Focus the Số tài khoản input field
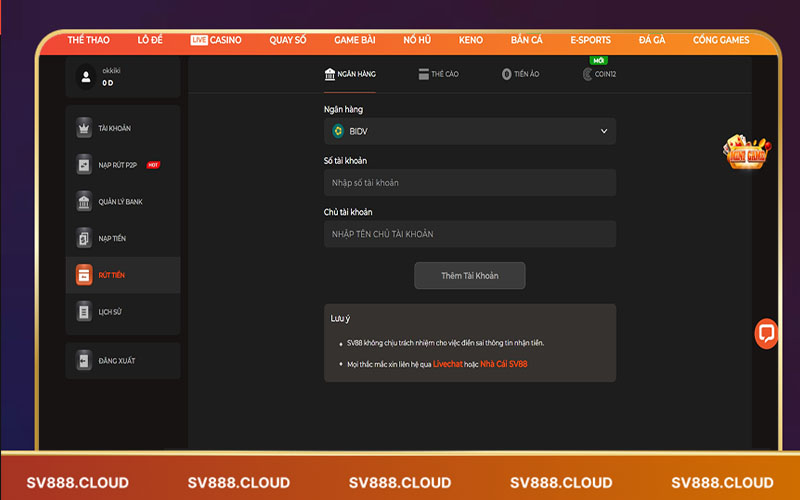800x500 pixels. (x=469, y=183)
